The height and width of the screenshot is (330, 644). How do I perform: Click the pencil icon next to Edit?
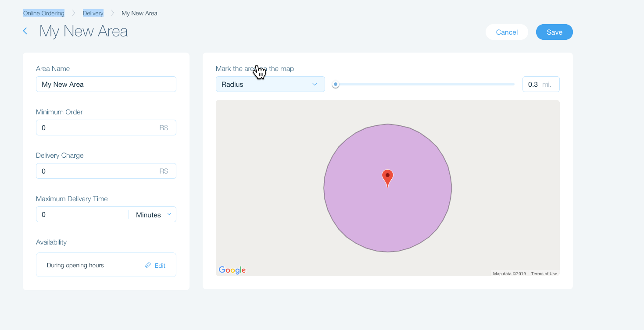pos(148,266)
